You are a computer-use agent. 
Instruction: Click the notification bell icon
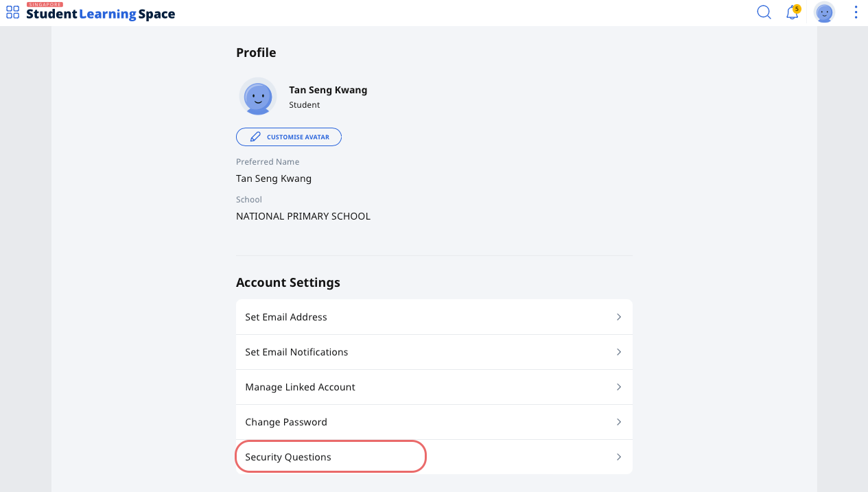(x=791, y=12)
